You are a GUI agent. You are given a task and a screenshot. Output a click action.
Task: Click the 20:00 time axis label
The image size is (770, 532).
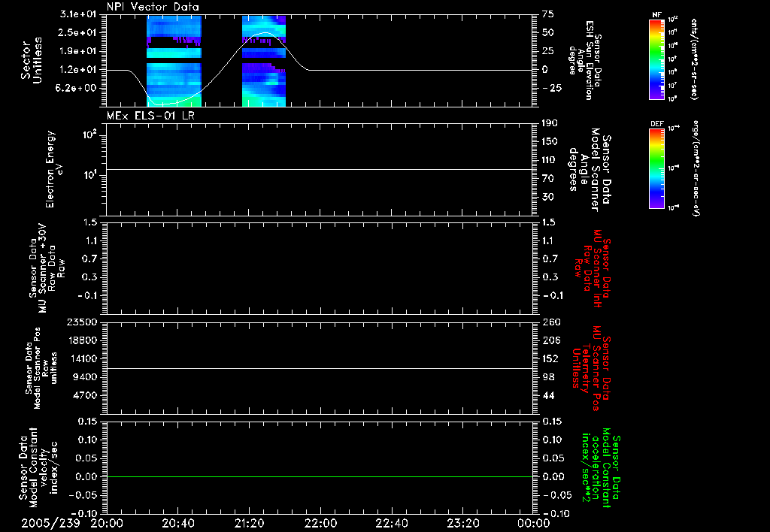[x=106, y=524]
